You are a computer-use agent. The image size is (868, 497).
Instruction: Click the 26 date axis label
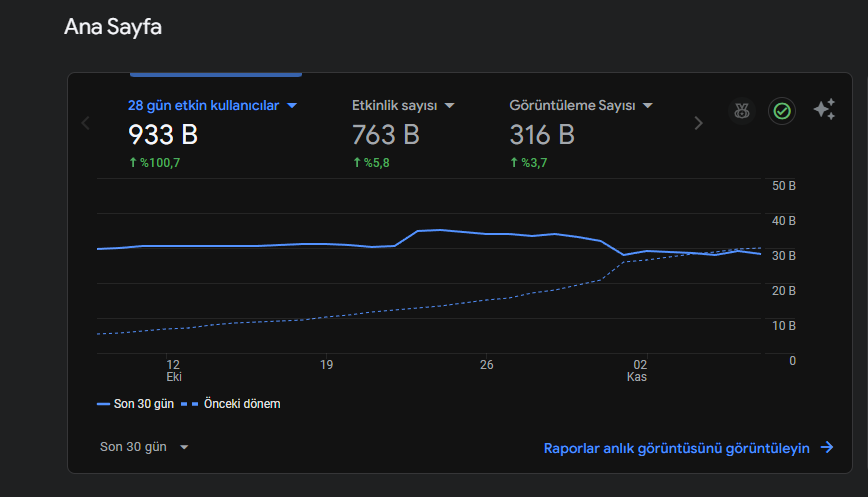pyautogui.click(x=486, y=365)
